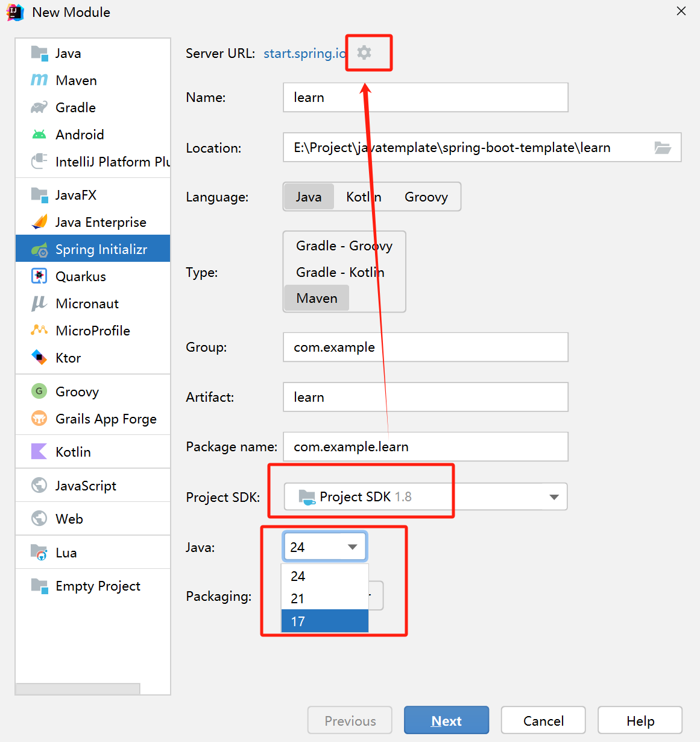
Task: Click the Java module type icon
Action: (39, 53)
